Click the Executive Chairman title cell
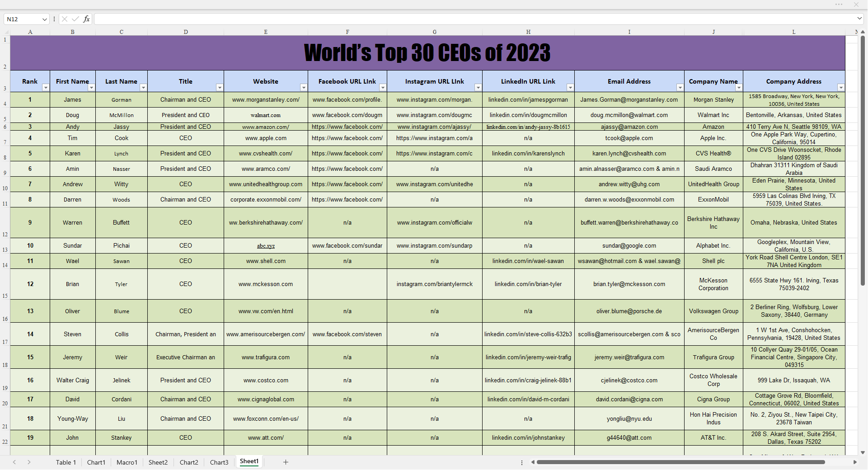Image resolution: width=868 pixels, height=470 pixels. click(186, 357)
